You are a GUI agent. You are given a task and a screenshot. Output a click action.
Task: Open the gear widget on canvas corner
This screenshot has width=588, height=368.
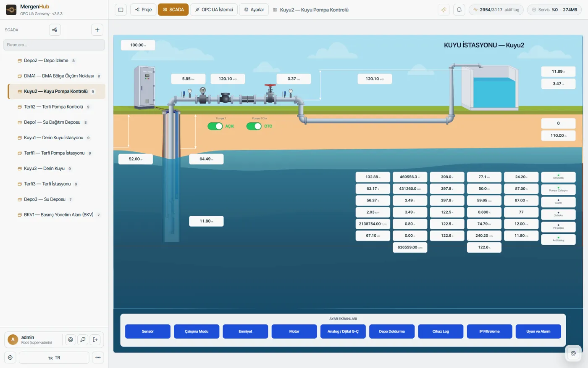coord(573,353)
